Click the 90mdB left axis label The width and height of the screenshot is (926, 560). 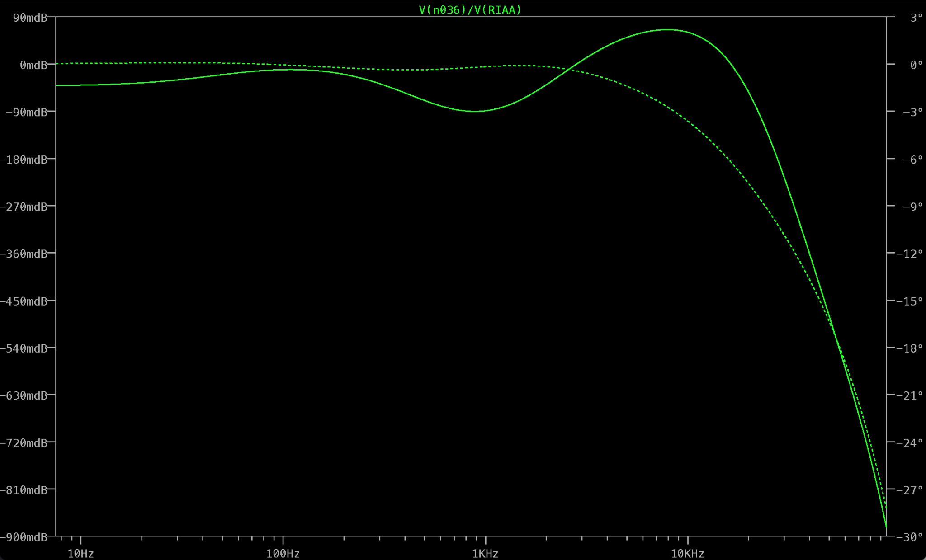tap(30, 18)
